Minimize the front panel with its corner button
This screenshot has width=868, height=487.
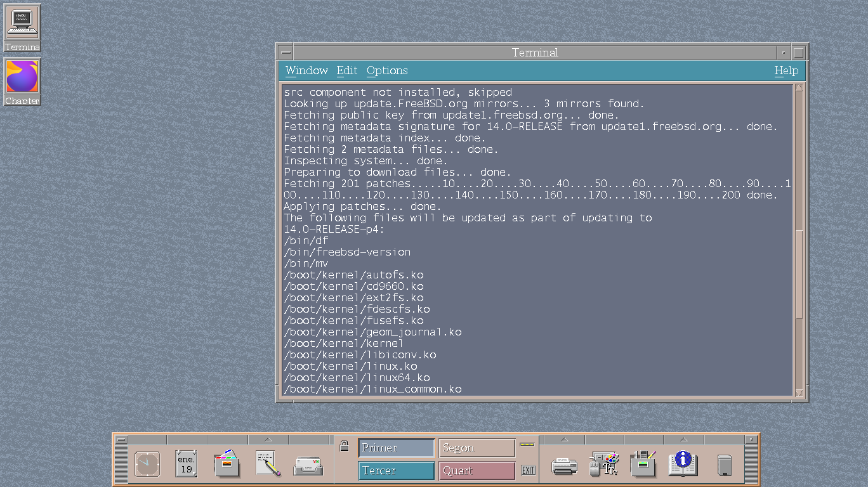(x=751, y=439)
